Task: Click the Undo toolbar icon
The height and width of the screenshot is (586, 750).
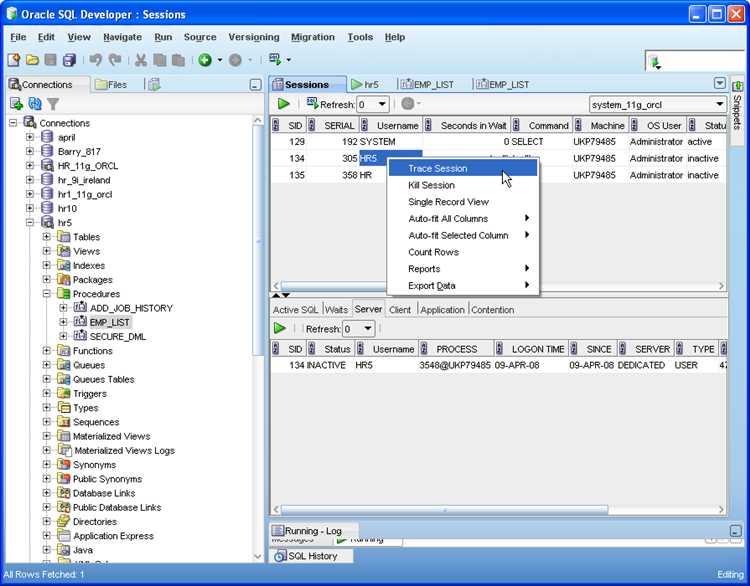Action: click(x=96, y=60)
